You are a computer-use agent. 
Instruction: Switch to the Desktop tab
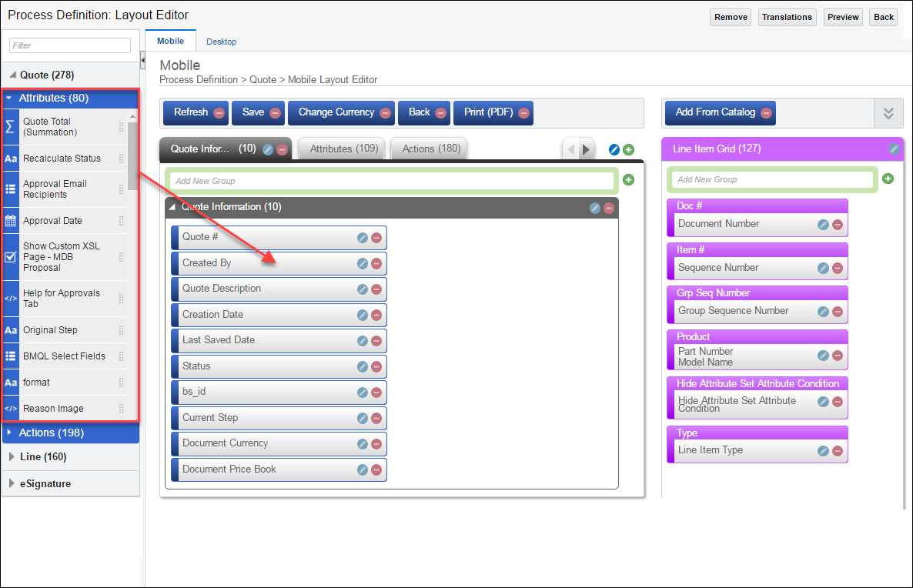point(221,42)
